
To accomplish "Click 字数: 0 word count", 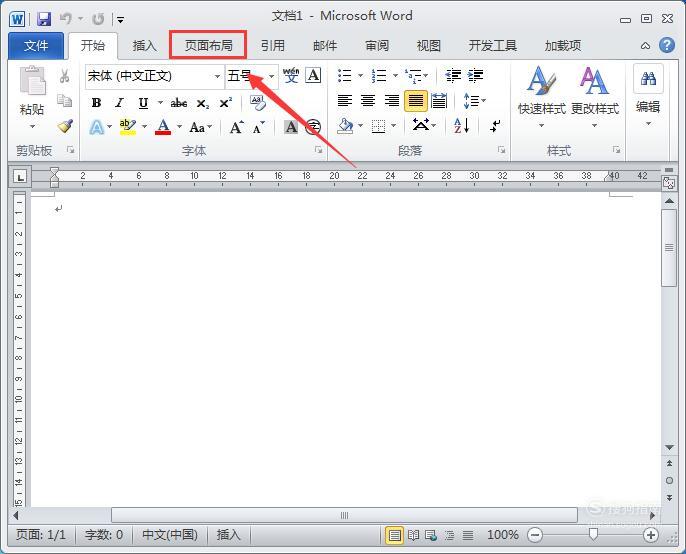I will pyautogui.click(x=104, y=535).
